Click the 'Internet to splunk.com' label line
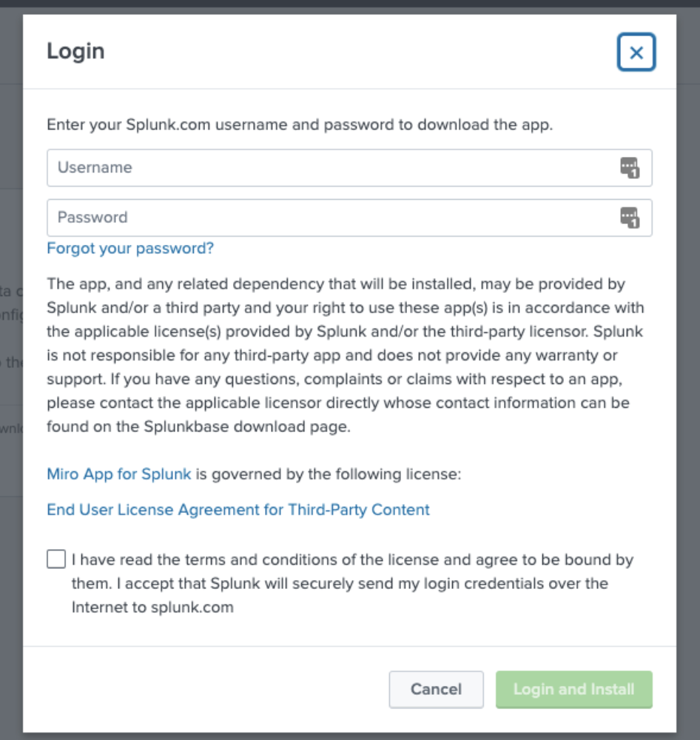Viewport: 700px width, 740px height. pos(152,608)
